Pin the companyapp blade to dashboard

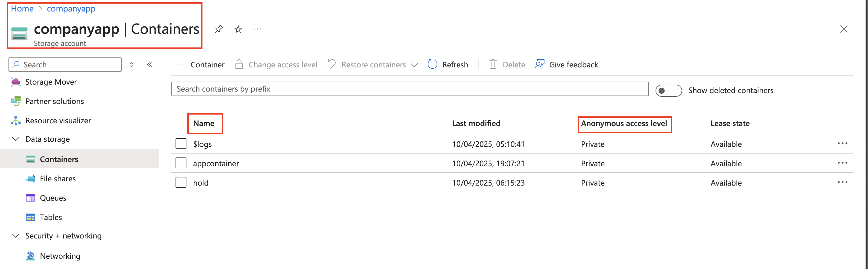point(219,29)
